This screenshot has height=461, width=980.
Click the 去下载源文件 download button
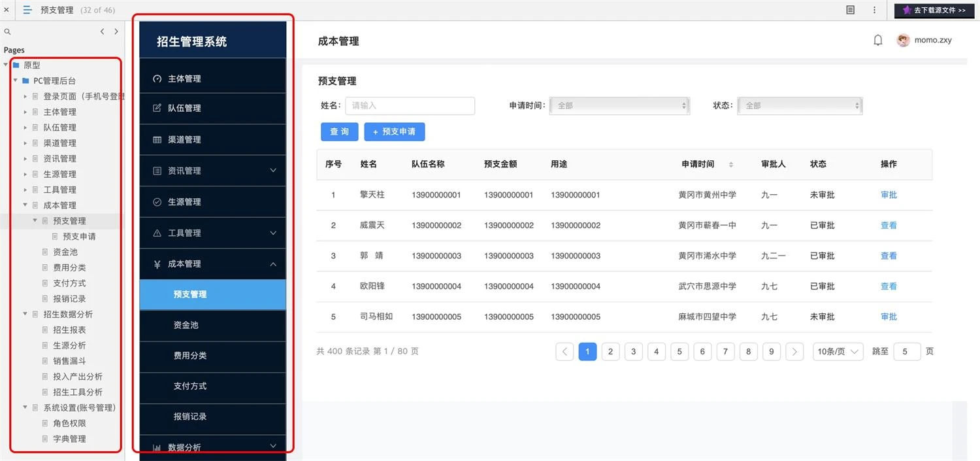pos(934,10)
